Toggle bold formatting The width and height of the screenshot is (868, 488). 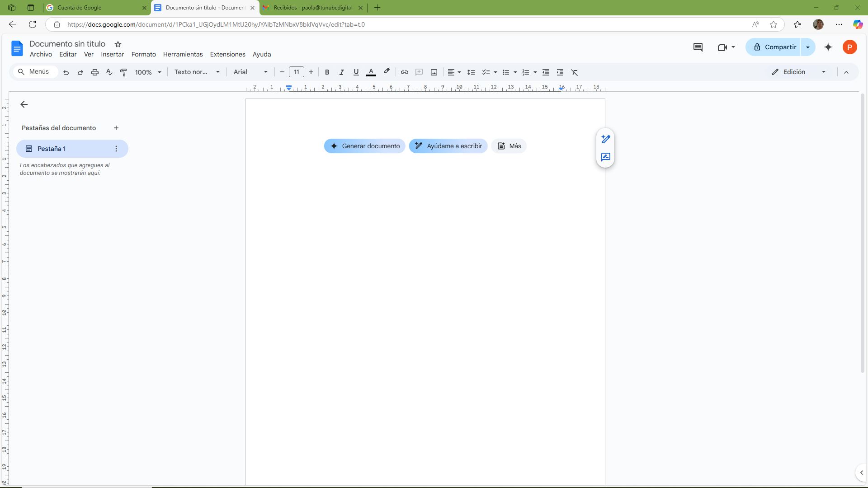tap(327, 72)
